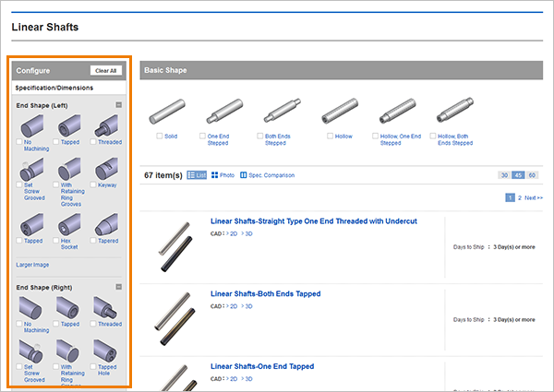Open Linear Shafts-Both Ends Tapped product link
Image resolution: width=554 pixels, height=392 pixels.
[x=265, y=294]
